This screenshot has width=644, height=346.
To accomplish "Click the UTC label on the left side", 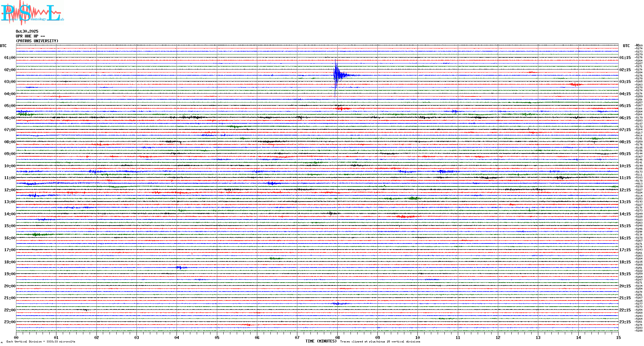I will 3,46.
